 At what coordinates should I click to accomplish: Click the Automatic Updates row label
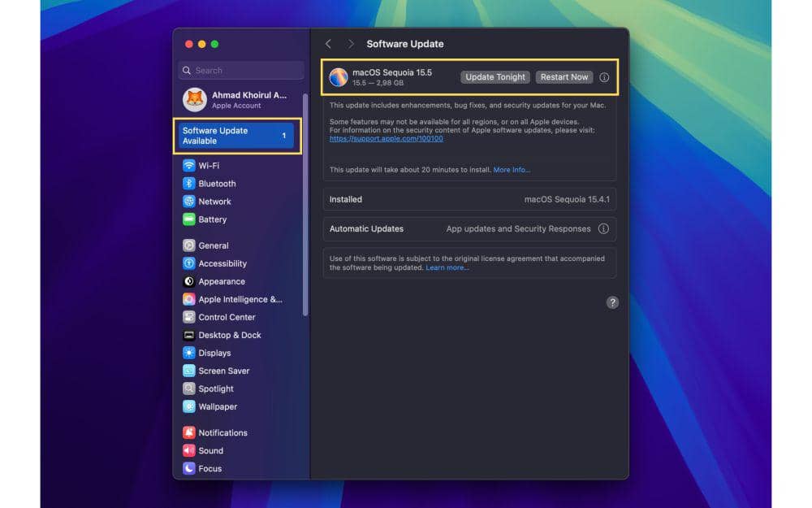[366, 228]
